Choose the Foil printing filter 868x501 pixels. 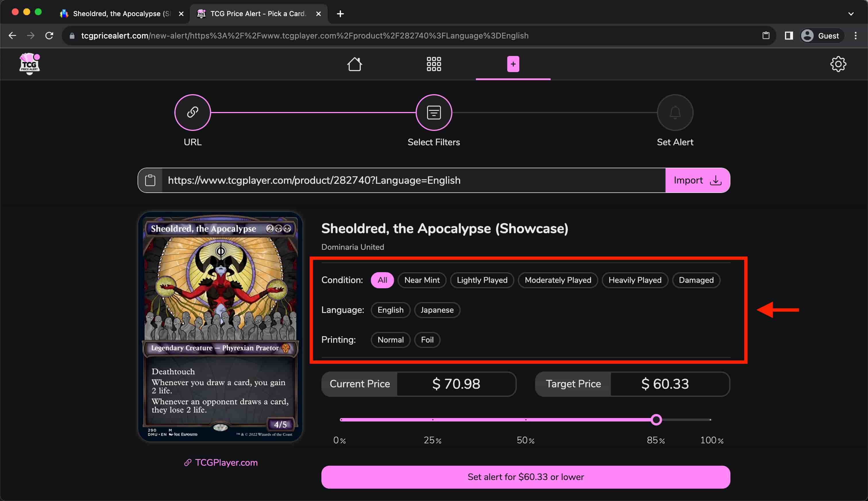pos(427,340)
